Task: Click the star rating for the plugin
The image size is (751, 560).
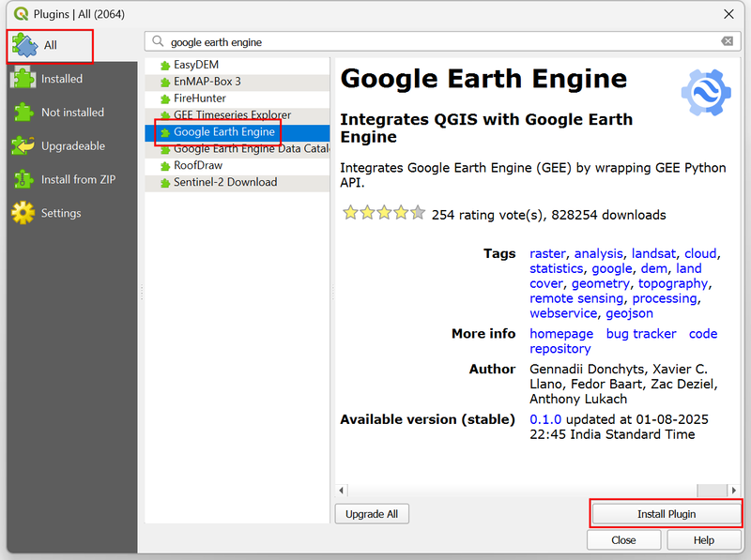Action: point(384,213)
